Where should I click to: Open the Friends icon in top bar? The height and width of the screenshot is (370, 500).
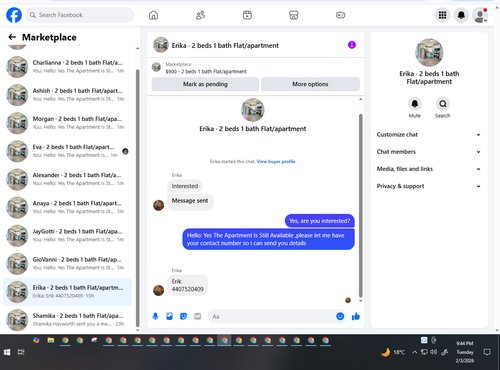(x=200, y=15)
